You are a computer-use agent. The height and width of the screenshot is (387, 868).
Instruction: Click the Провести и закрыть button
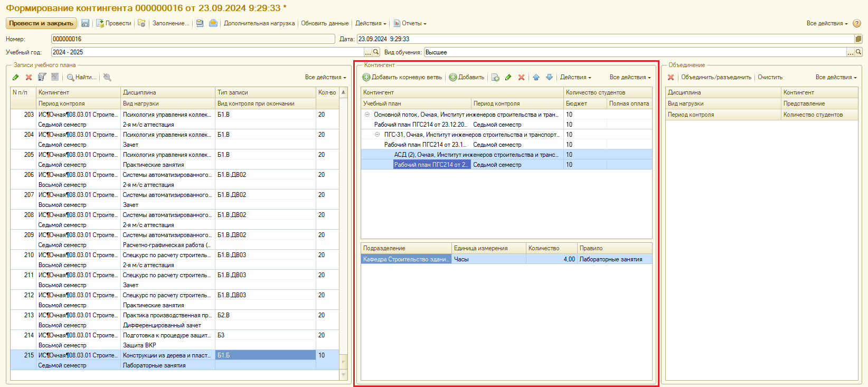tap(41, 23)
